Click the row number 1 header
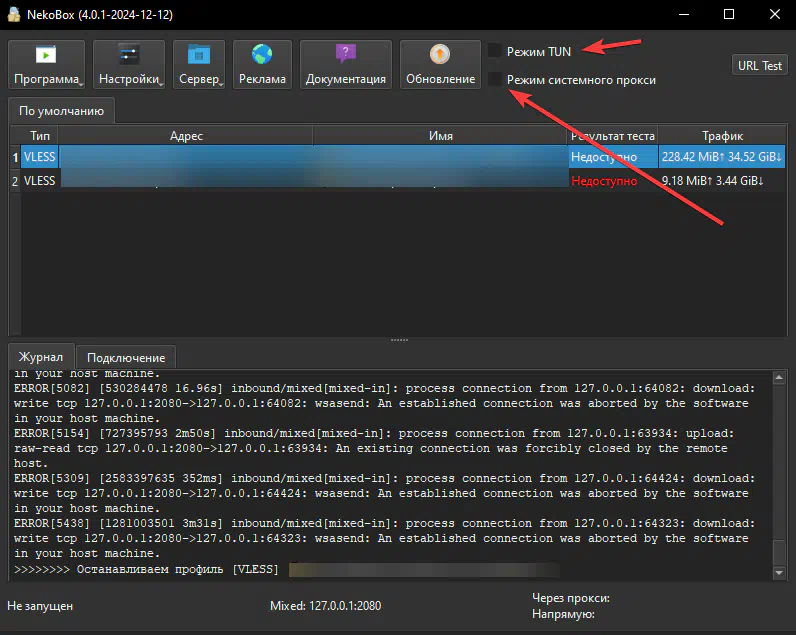 15,157
